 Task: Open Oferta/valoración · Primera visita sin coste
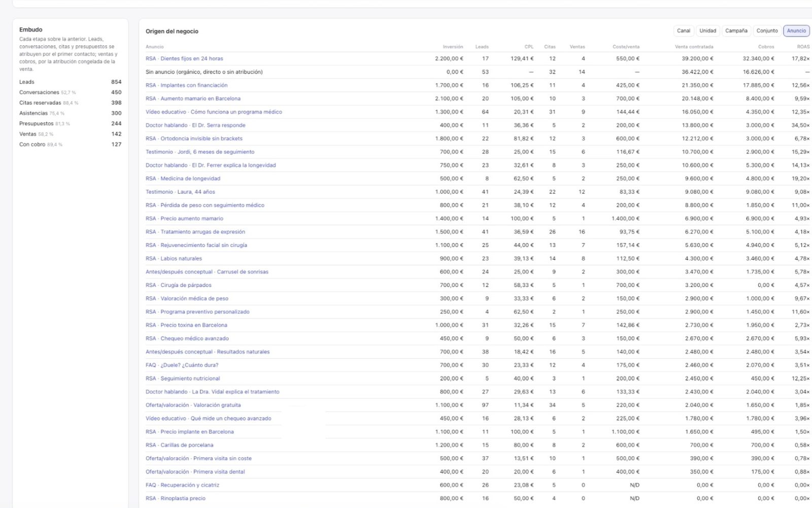[198, 458]
